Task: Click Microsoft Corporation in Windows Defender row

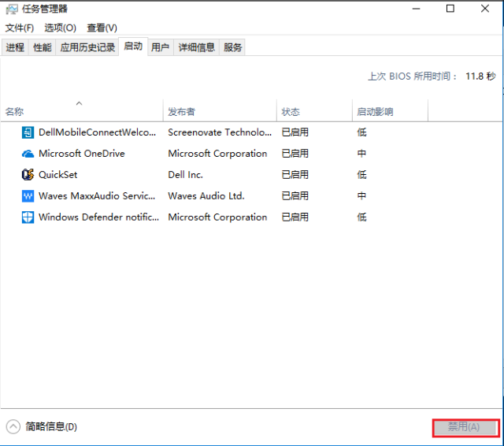Action: [217, 217]
